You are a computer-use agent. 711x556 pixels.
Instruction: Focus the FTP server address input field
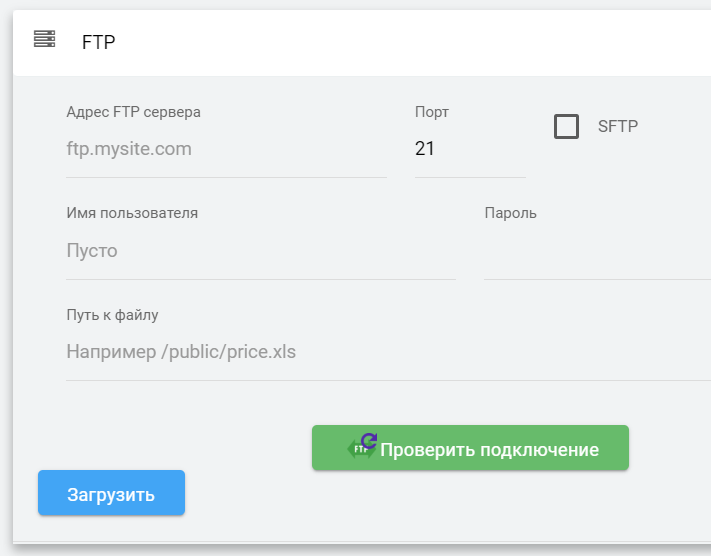point(226,150)
